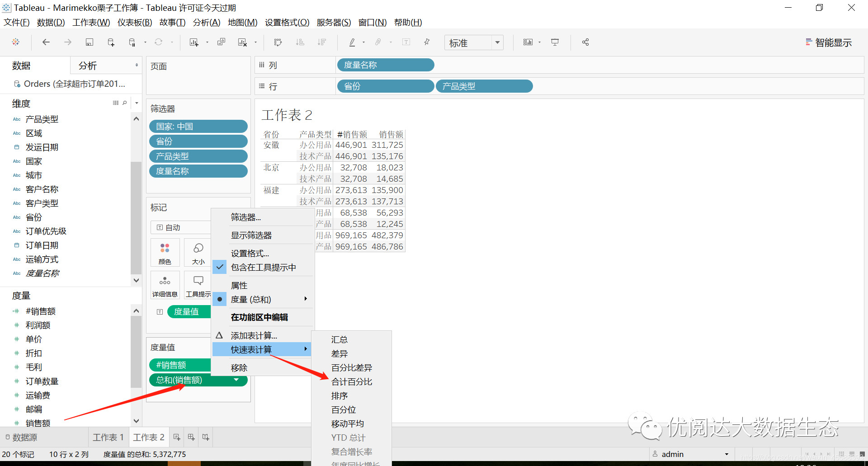Screen dimensions: 868x466
Task: Click the Detail (详细信息) marks button
Action: 165,285
